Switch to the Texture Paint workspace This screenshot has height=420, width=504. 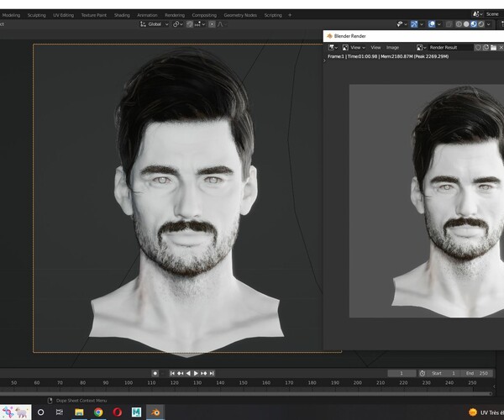(93, 15)
